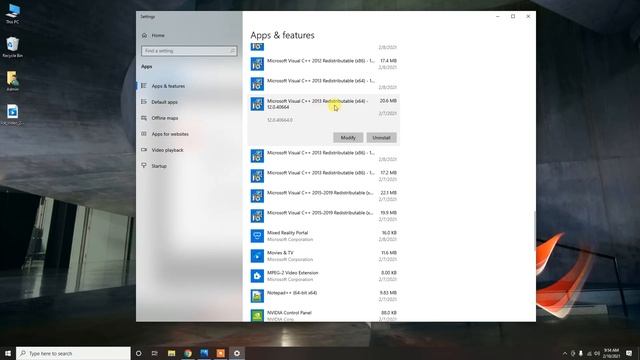The width and height of the screenshot is (640, 360).
Task: Click the NVIDIA Control Panel app icon
Action: pyautogui.click(x=257, y=316)
